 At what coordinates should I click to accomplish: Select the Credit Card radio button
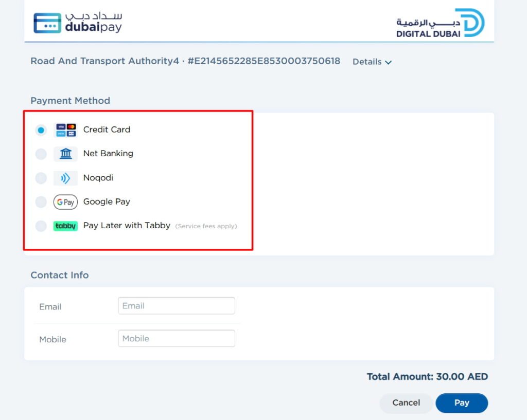coord(41,130)
